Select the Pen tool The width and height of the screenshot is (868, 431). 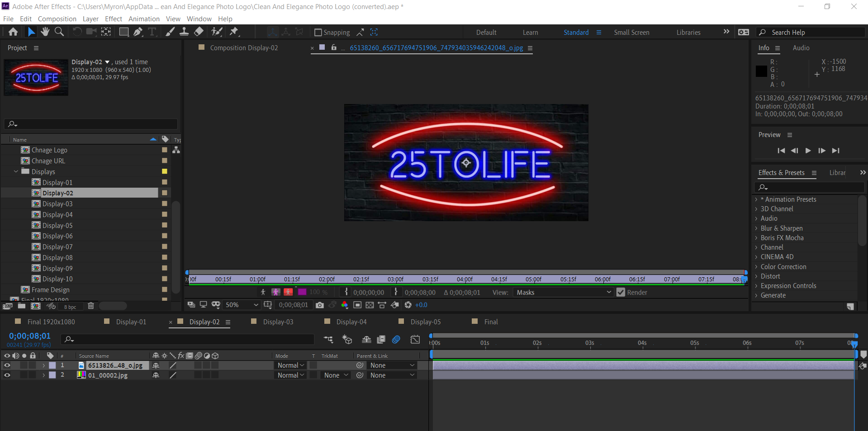(138, 32)
